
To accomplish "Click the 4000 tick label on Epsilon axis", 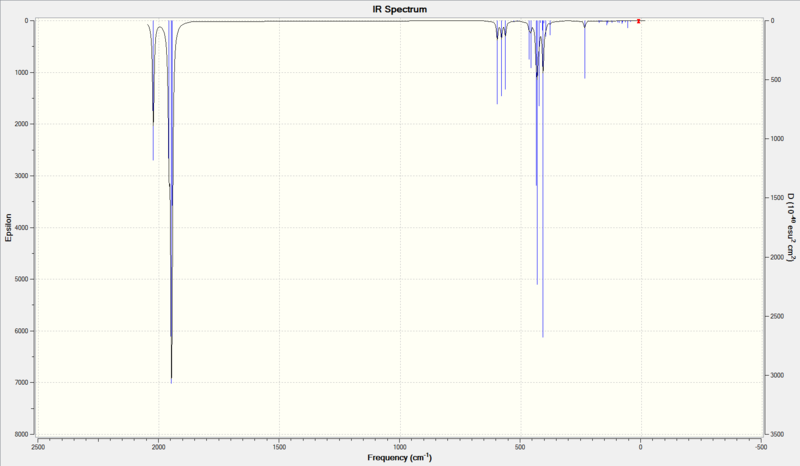I will [x=22, y=228].
